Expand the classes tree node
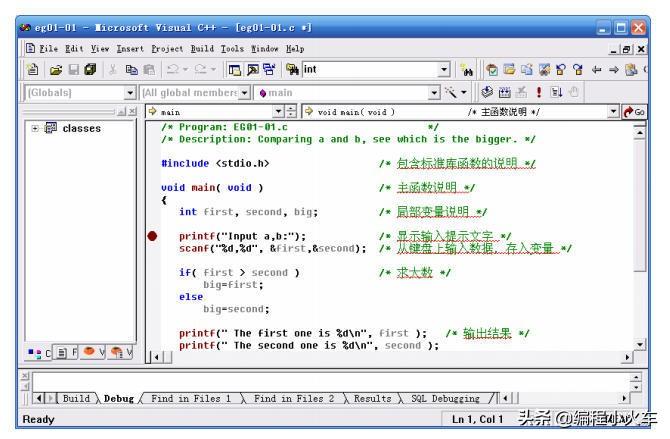Image resolution: width=670 pixels, height=439 pixels. [x=35, y=128]
